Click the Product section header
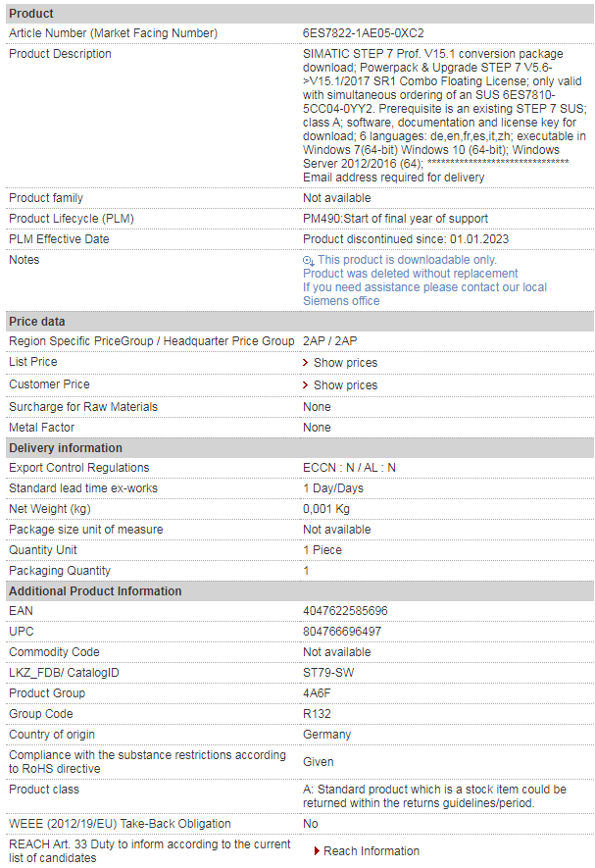The image size is (595, 868). 300,14
